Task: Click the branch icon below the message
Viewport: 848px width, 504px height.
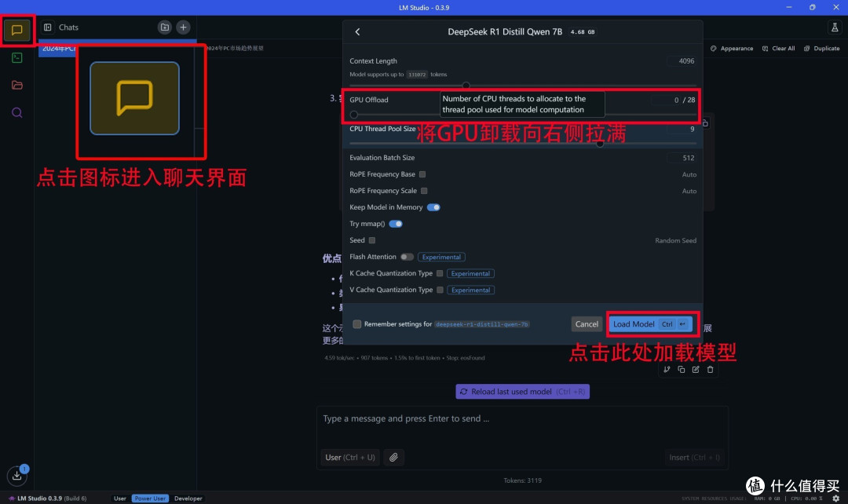Action: [667, 369]
